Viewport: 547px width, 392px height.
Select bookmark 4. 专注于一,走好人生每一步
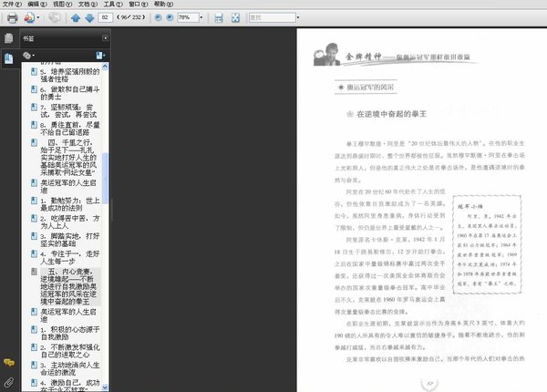(x=70, y=258)
